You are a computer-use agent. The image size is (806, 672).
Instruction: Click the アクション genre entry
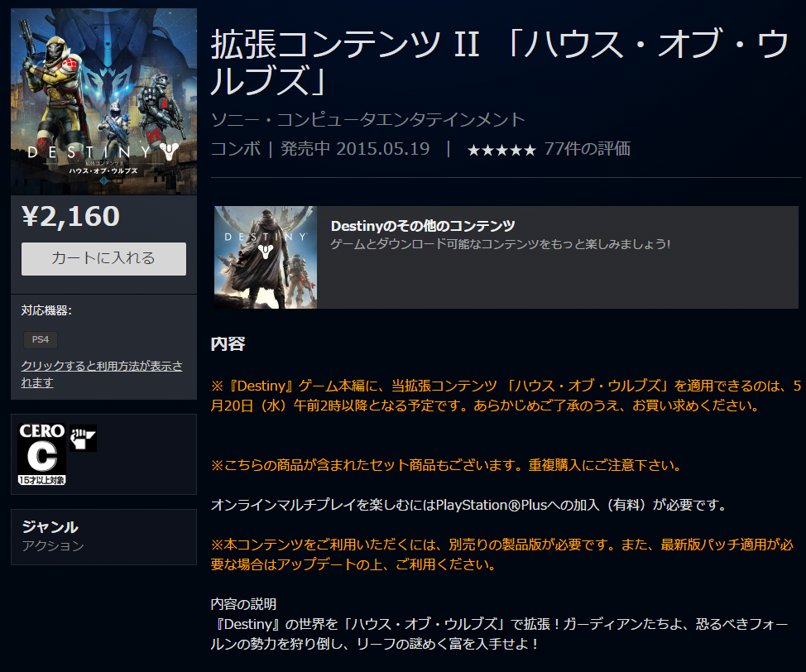click(53, 545)
